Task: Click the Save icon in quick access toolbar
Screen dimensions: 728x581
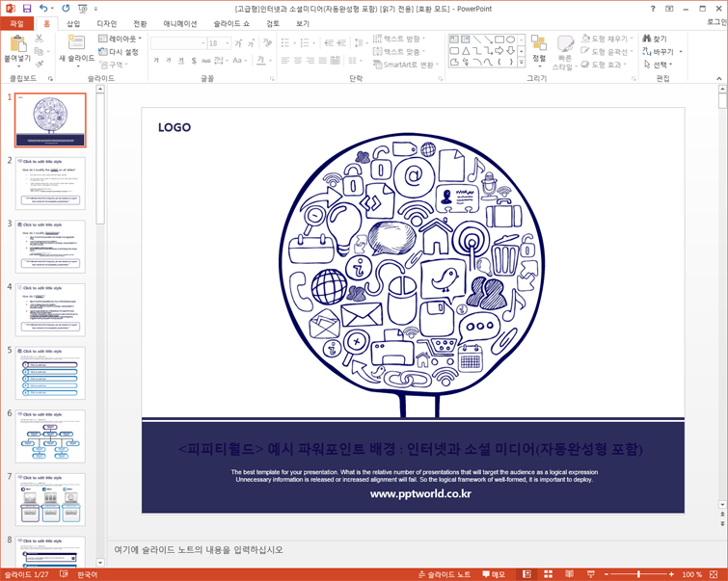Action: pyautogui.click(x=27, y=9)
